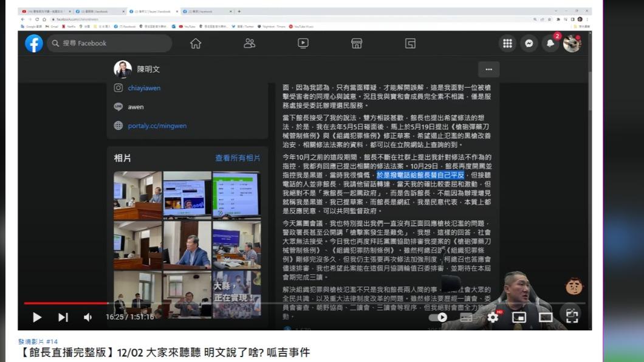The height and width of the screenshot is (362, 644).
Task: Open the chiayiawen Instagram link
Action: pos(144,88)
